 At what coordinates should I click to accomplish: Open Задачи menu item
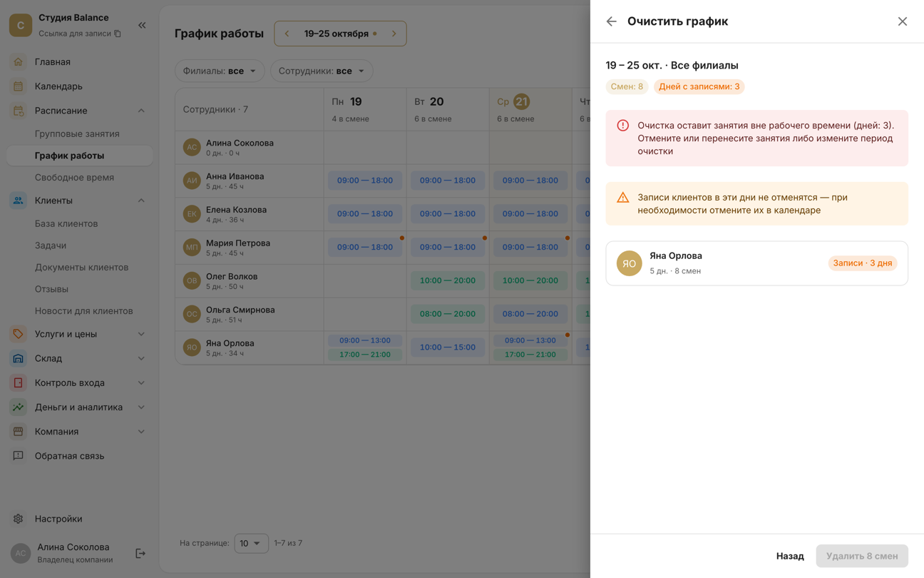click(x=51, y=245)
